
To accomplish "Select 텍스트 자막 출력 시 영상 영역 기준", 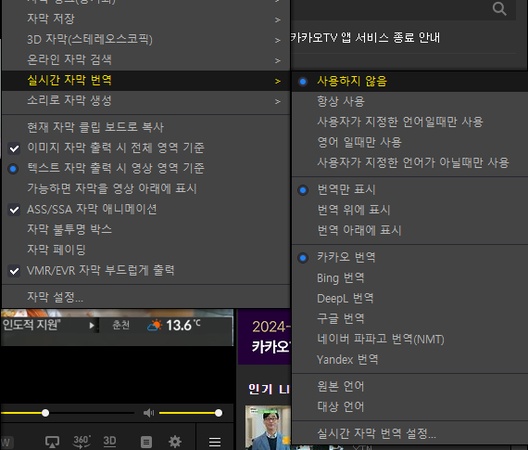I will click(146, 168).
